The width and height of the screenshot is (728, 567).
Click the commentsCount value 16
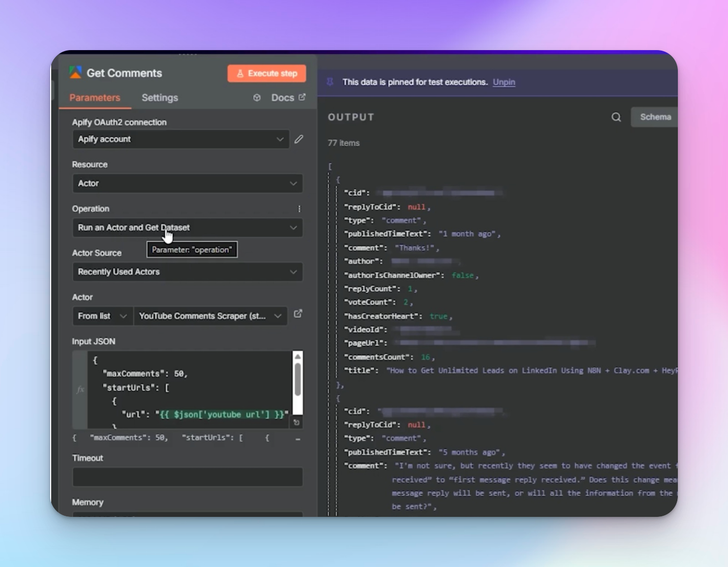[426, 357]
